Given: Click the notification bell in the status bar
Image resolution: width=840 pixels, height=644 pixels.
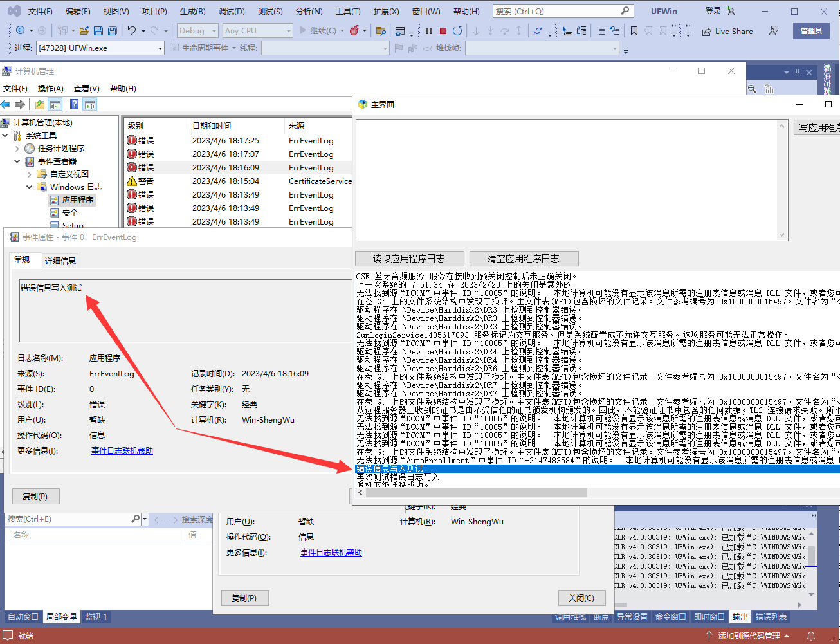Looking at the screenshot, I should coord(811,636).
